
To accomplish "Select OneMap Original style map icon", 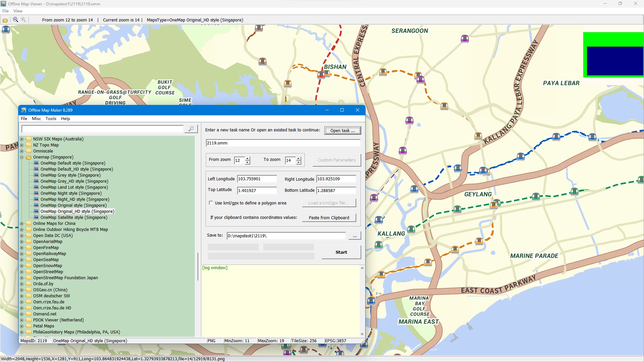I will tap(37, 205).
